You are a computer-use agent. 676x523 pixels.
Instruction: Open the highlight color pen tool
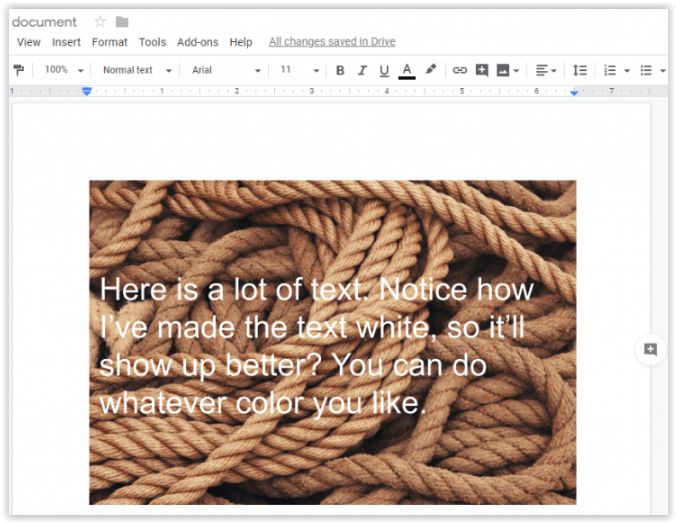click(430, 69)
